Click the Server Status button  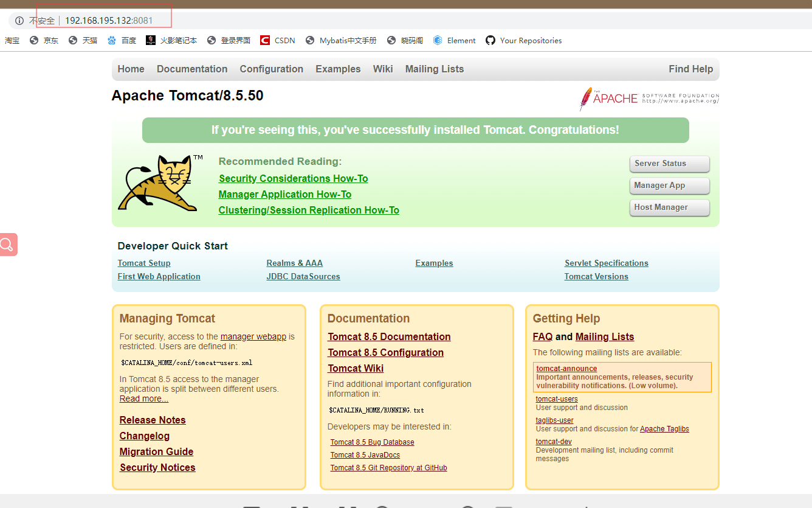pyautogui.click(x=669, y=164)
